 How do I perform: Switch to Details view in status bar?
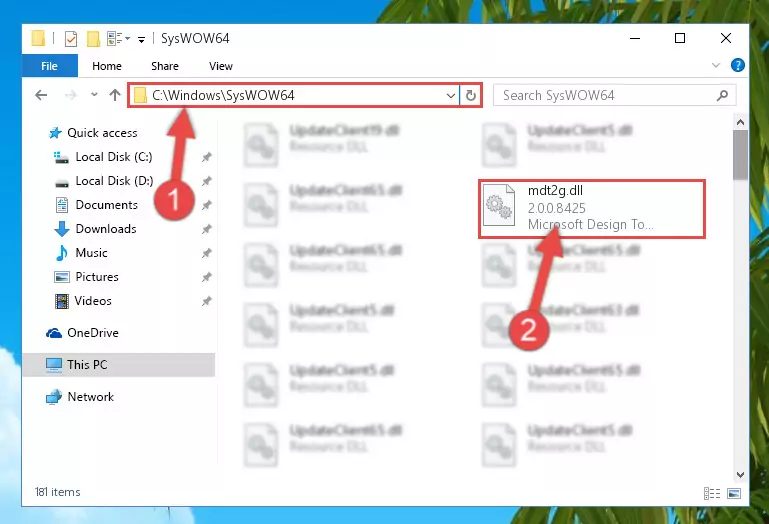point(712,493)
